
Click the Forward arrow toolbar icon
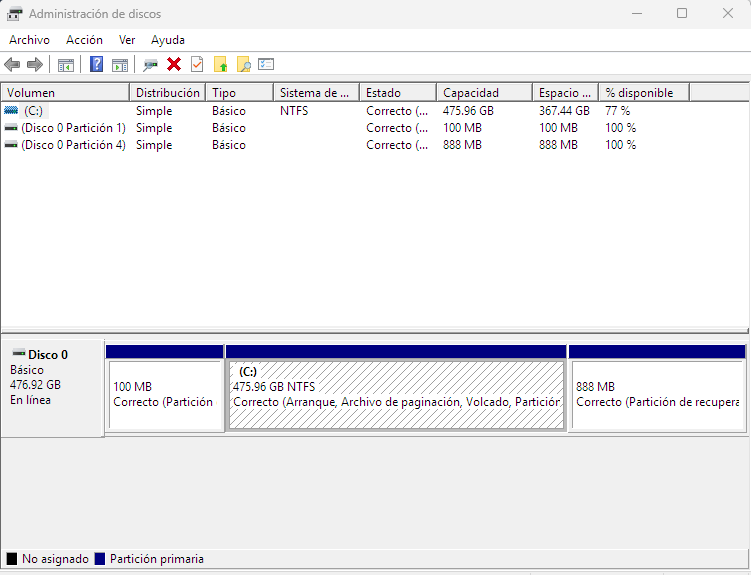[x=34, y=65]
